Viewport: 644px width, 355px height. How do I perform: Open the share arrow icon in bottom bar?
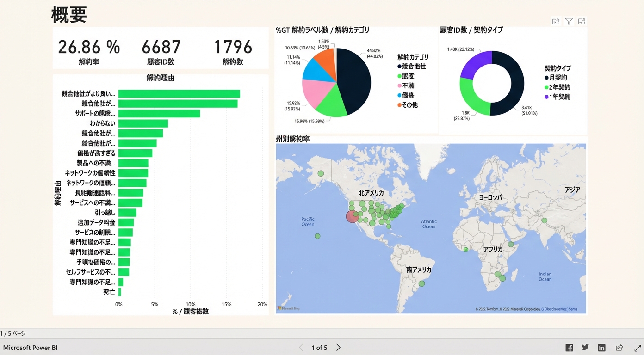click(x=619, y=348)
